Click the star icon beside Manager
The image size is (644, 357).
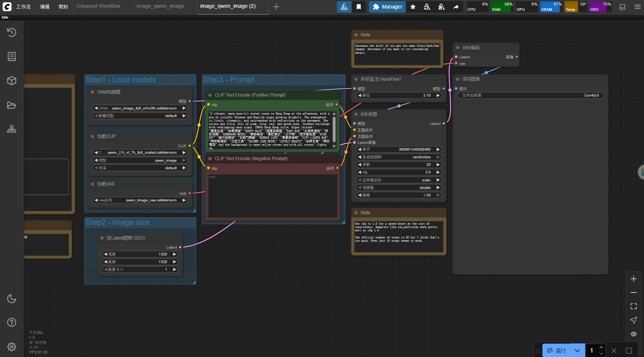413,7
